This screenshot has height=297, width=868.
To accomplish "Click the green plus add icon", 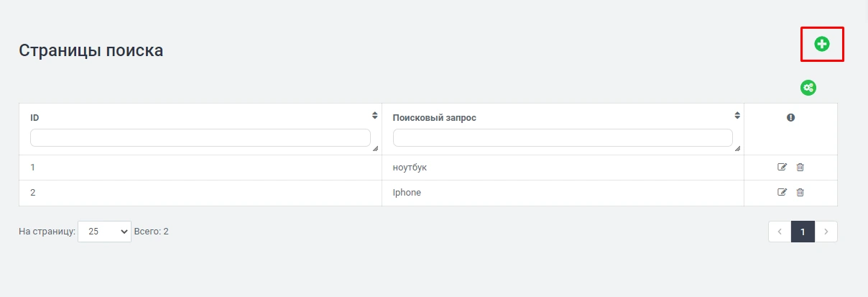I will click(x=821, y=45).
